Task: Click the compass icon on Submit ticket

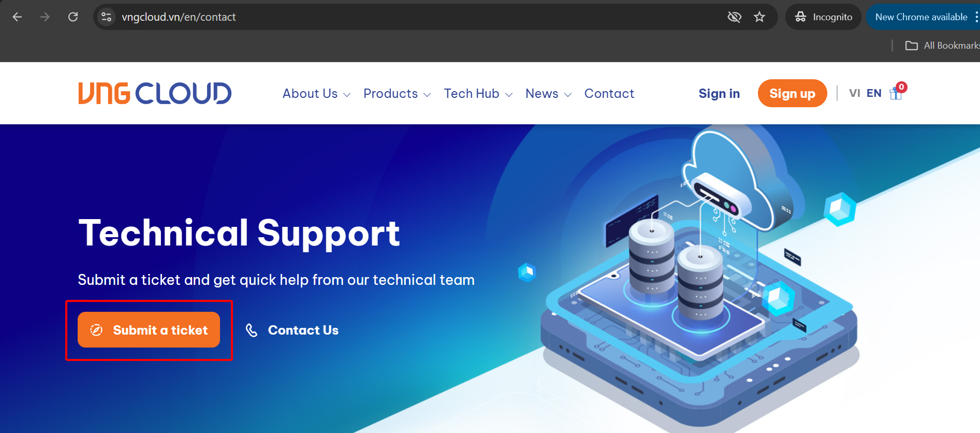Action: (96, 330)
